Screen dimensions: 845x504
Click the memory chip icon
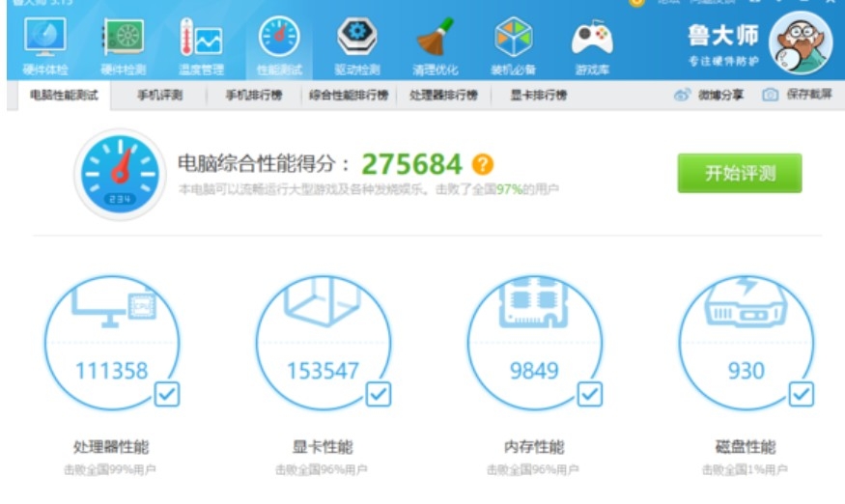(533, 302)
